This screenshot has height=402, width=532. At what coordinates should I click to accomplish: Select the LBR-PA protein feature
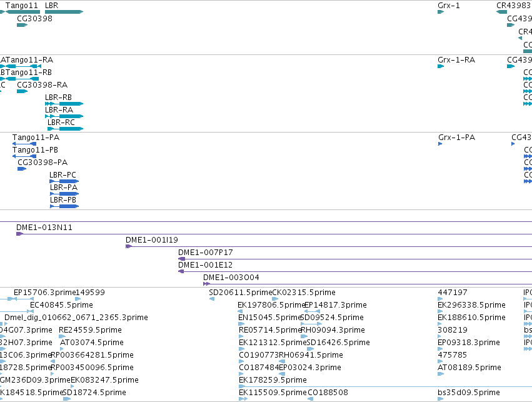[64, 194]
